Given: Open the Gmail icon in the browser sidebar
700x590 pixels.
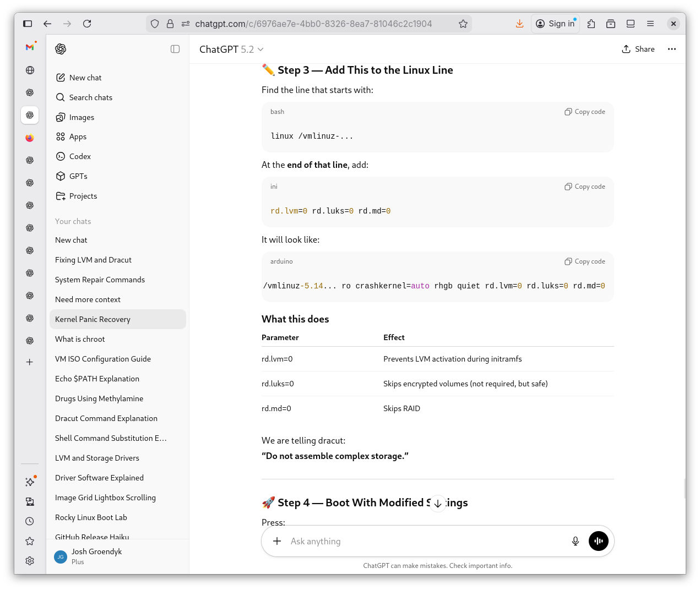Looking at the screenshot, I should 30,47.
